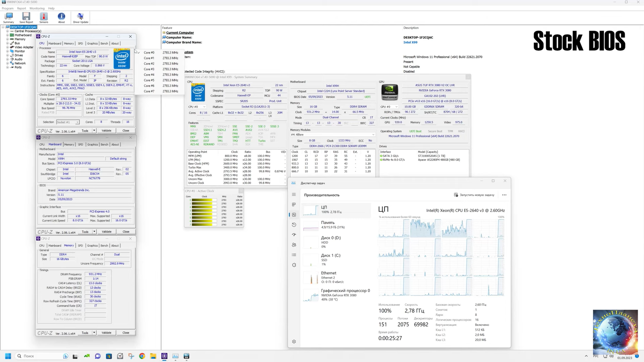Expand Central Processor(s) tree node
The height and width of the screenshot is (362, 644).
(7, 31)
